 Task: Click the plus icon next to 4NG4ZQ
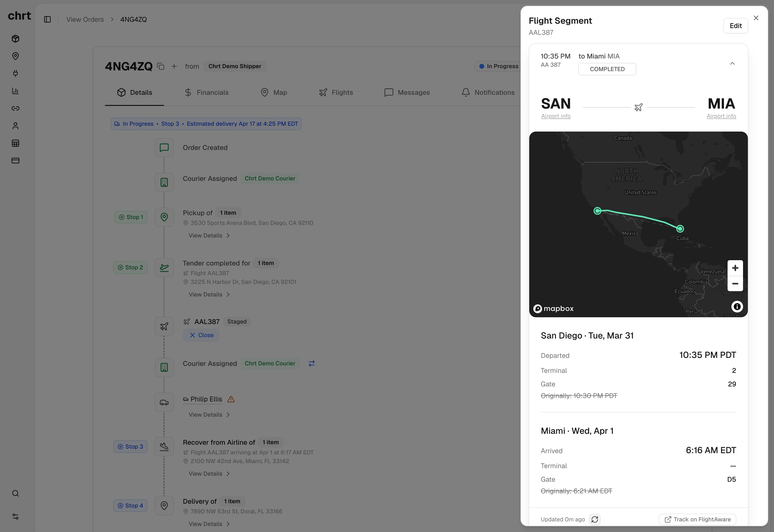click(x=174, y=66)
